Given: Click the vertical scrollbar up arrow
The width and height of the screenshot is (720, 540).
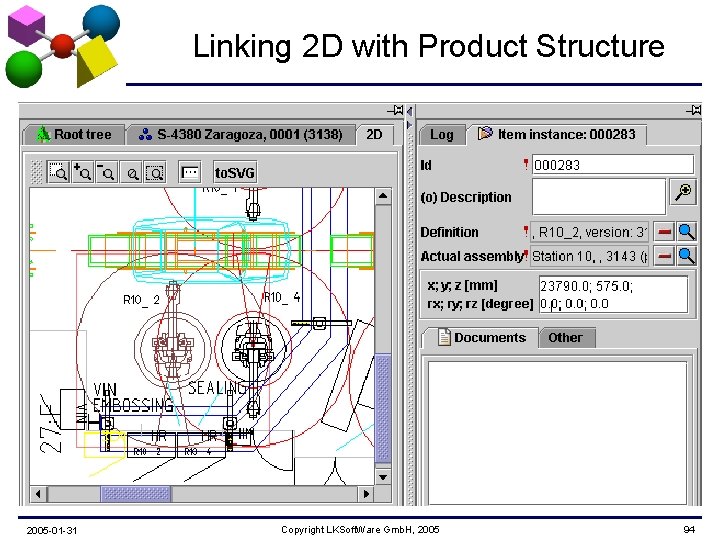Looking at the screenshot, I should (x=382, y=196).
